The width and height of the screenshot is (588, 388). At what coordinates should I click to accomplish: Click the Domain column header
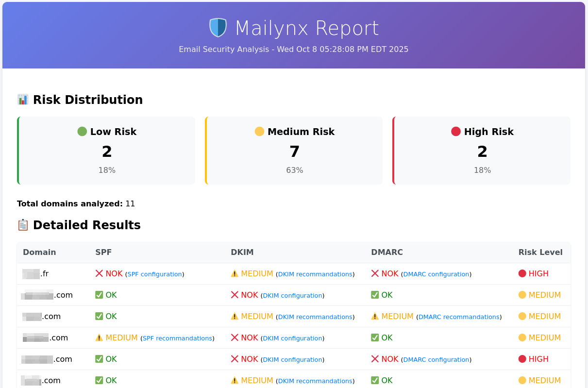point(39,252)
